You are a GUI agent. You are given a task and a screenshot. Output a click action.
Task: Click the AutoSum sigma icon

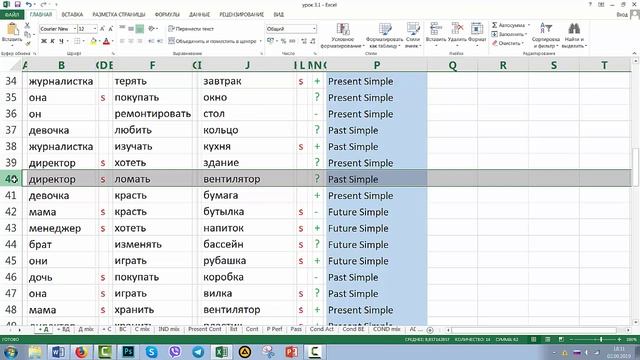coord(494,25)
